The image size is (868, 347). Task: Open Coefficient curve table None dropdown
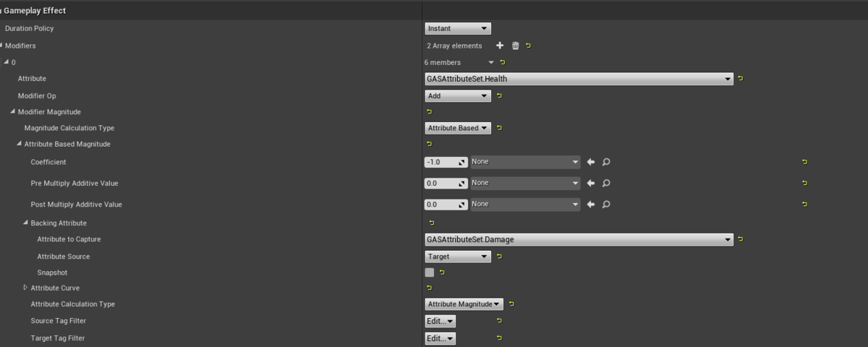(x=525, y=163)
